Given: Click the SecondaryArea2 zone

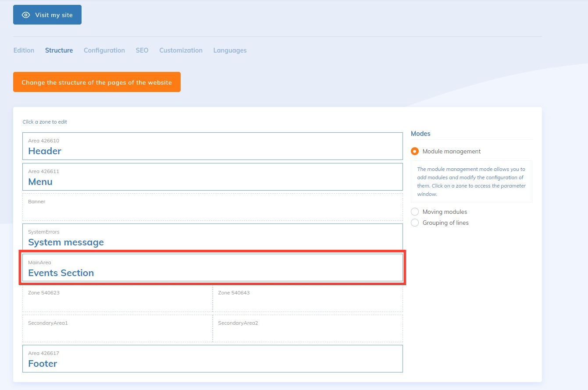Looking at the screenshot, I should (308, 329).
